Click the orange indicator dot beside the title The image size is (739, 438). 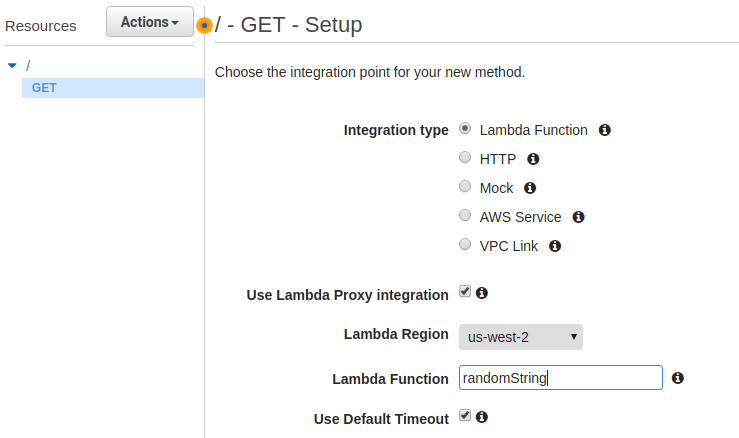point(204,25)
